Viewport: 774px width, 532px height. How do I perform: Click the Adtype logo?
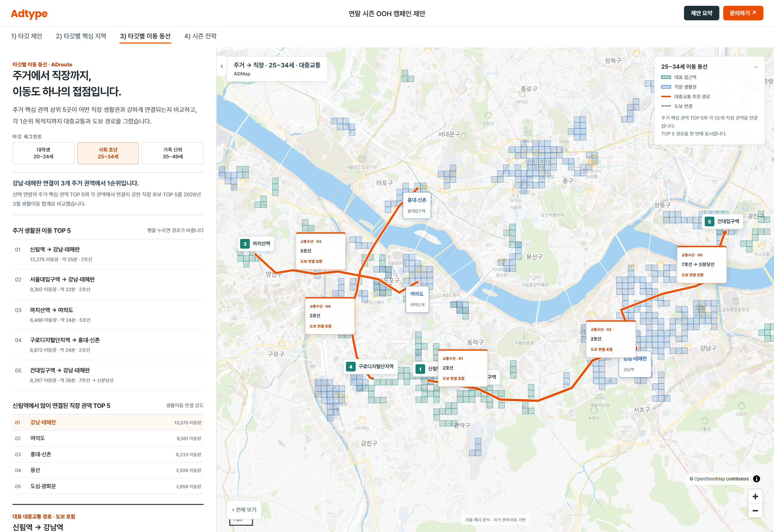pyautogui.click(x=29, y=13)
